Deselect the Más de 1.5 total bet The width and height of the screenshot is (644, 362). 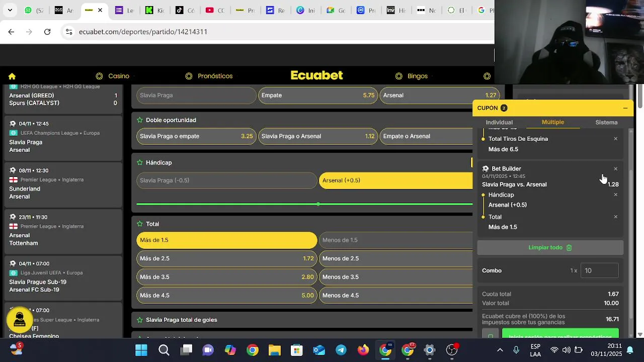(226, 240)
